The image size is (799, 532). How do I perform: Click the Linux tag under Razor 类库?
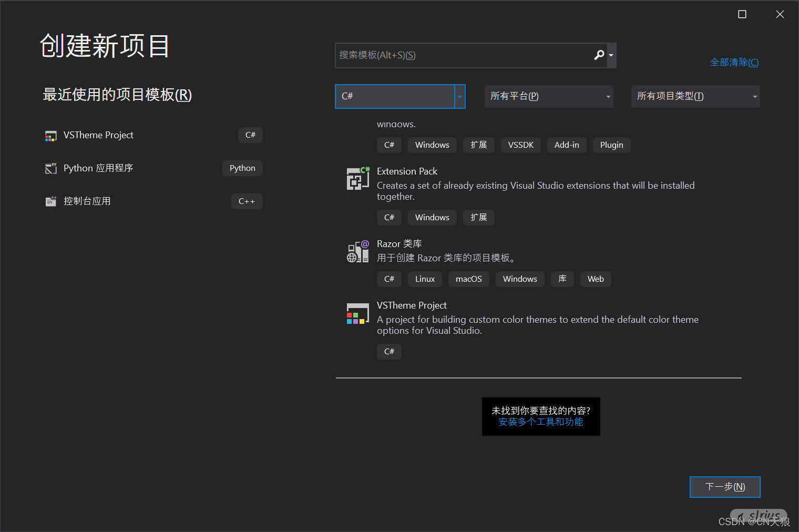425,279
